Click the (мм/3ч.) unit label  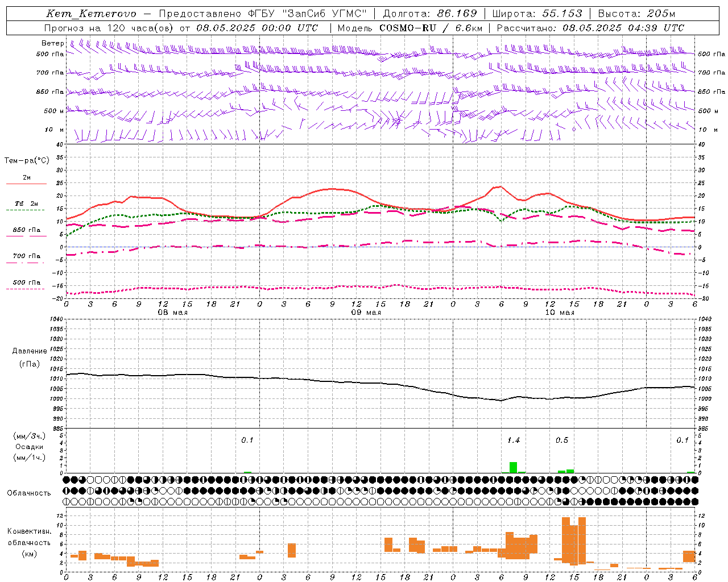[30, 436]
